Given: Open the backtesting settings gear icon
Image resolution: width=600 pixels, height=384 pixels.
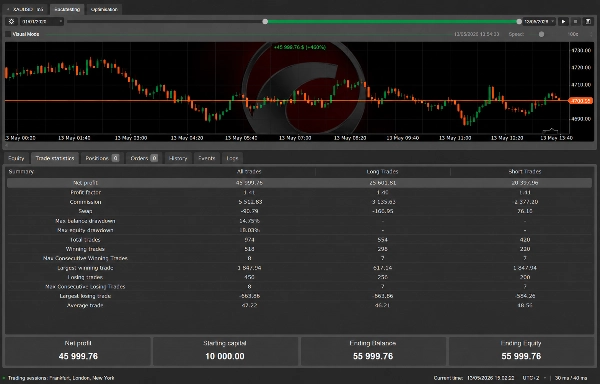Looking at the screenshot, I should click(x=11, y=21).
